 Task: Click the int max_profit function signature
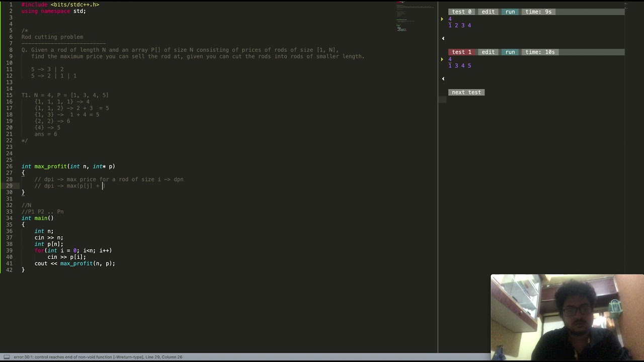click(x=68, y=166)
